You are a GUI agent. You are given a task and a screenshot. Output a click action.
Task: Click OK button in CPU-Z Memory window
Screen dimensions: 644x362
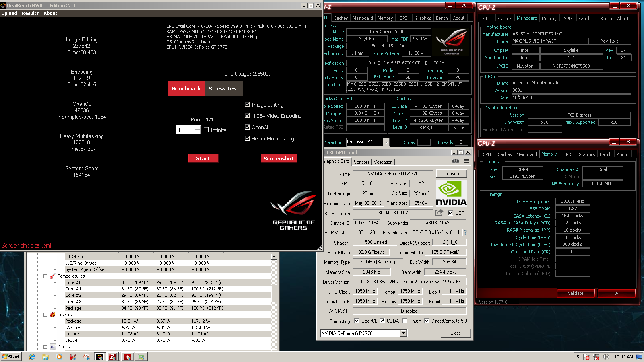click(616, 293)
